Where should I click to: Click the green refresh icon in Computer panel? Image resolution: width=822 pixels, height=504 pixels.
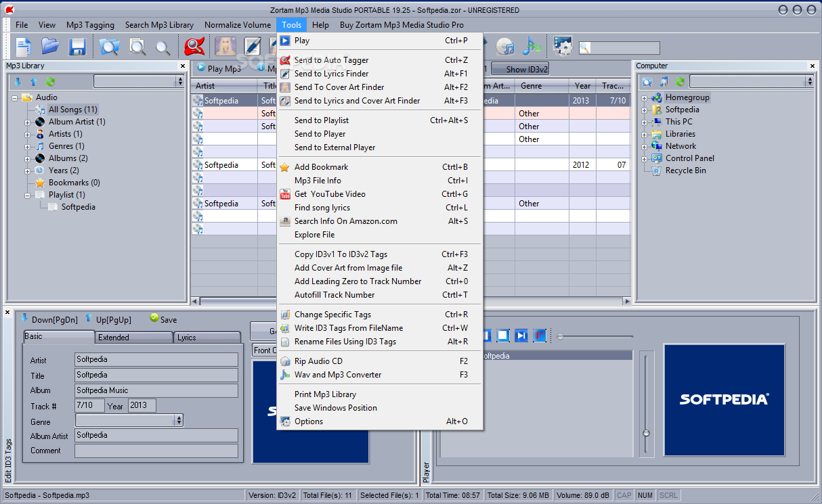pos(680,82)
